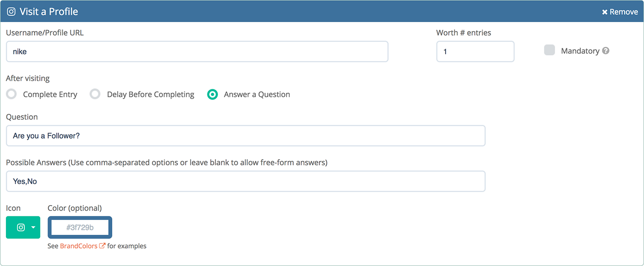Focus the Worth # entries field
This screenshot has width=644, height=266.
point(475,52)
